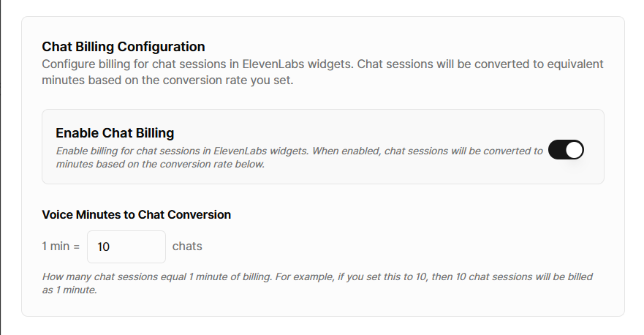This screenshot has height=335, width=644.
Task: Toggle the Enable Chat Billing switch
Action: pos(566,150)
